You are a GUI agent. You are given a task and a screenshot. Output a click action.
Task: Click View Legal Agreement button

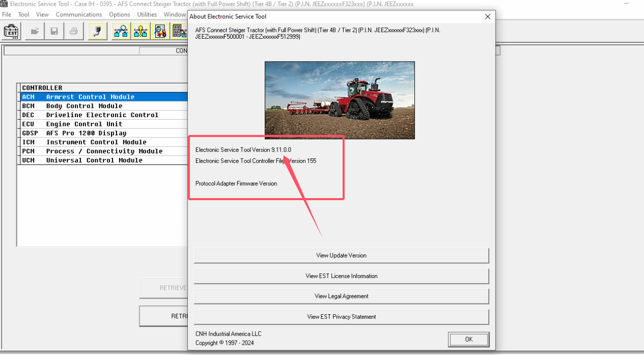341,296
